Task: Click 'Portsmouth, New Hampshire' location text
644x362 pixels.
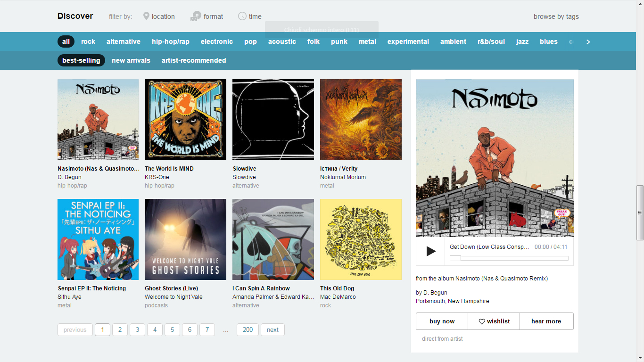Action: pyautogui.click(x=453, y=301)
